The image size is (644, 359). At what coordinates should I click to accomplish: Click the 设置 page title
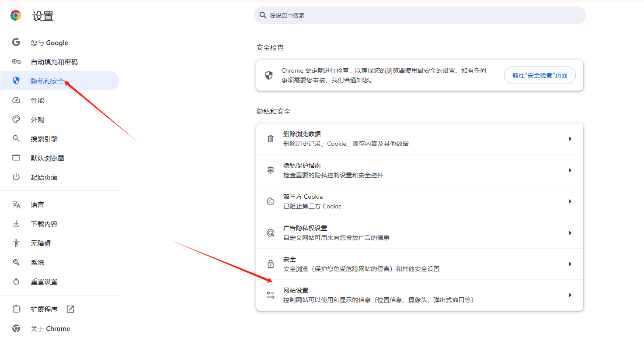(x=43, y=16)
